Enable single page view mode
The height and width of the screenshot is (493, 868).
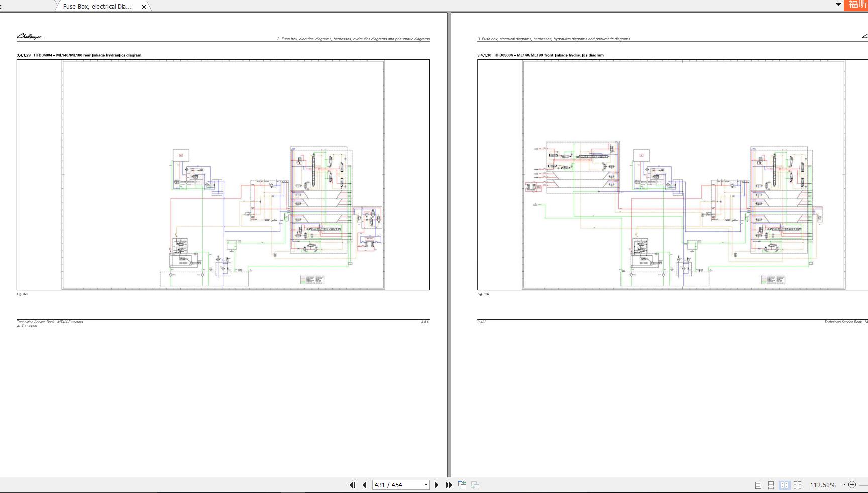tap(758, 485)
